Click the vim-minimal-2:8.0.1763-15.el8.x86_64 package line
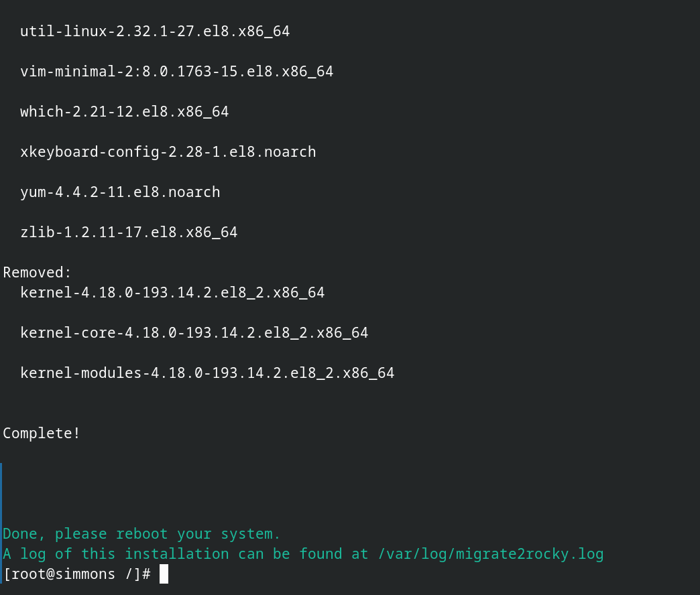This screenshot has height=595, width=700. click(x=176, y=72)
